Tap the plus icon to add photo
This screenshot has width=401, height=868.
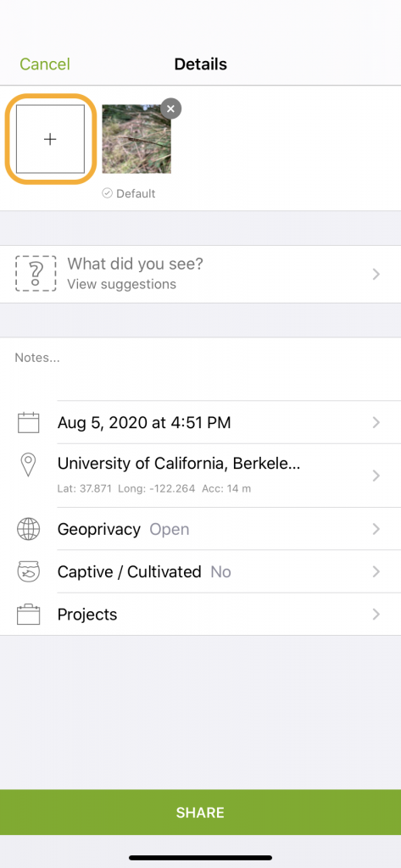tap(50, 139)
